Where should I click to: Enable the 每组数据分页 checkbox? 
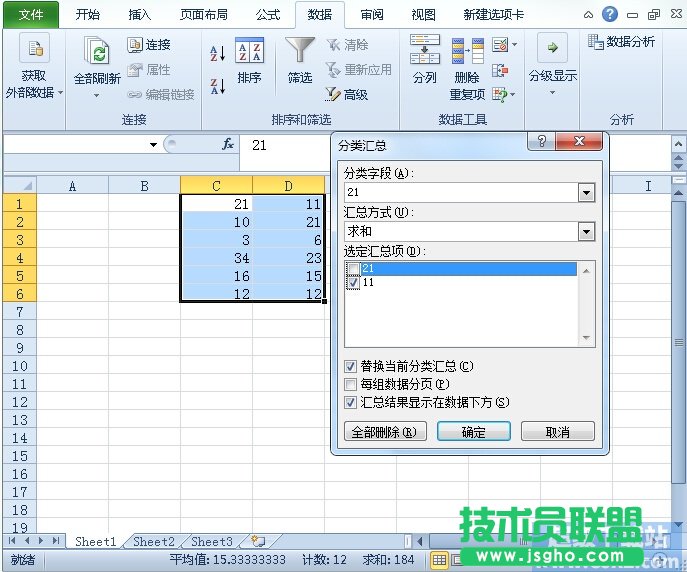[350, 384]
